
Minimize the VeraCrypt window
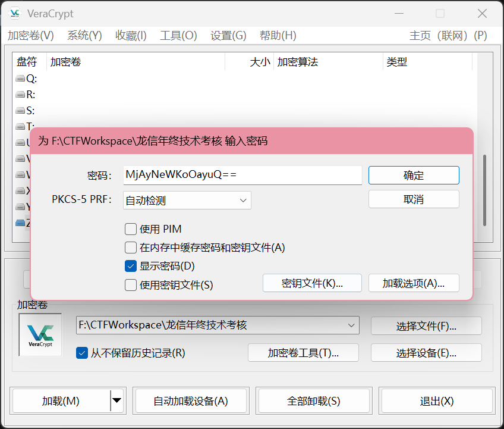click(399, 14)
